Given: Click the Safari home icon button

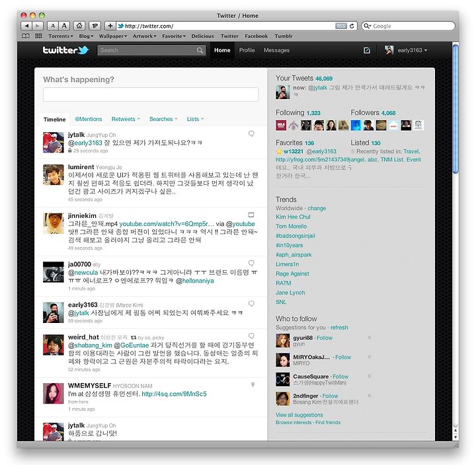Looking at the screenshot, I should pos(79,26).
